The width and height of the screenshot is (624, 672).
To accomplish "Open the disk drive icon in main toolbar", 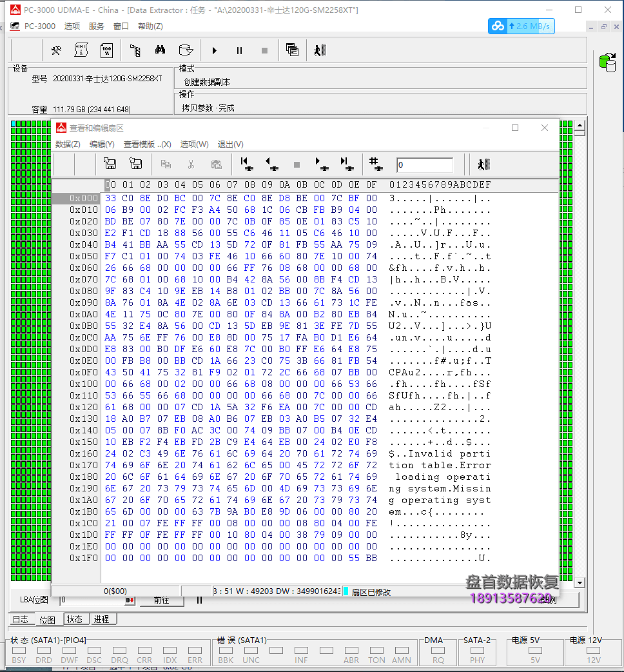I will pos(186,50).
